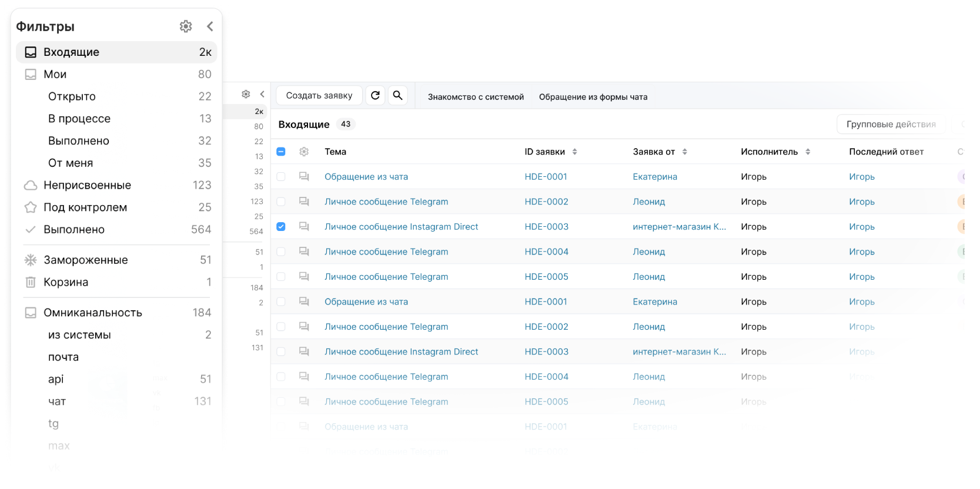
Task: Select Входящие in the filters list
Action: point(71,52)
